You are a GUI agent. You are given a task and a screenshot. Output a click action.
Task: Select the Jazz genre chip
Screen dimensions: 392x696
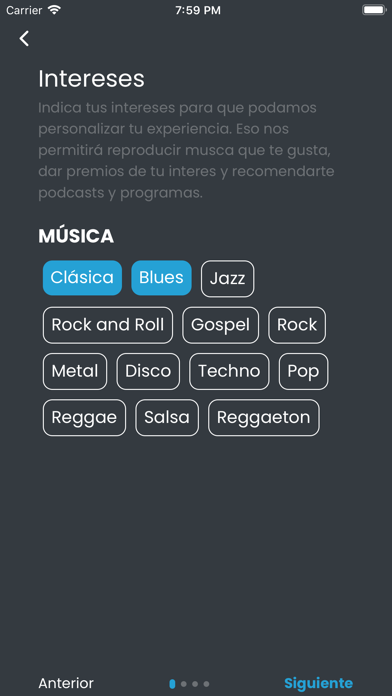227,279
